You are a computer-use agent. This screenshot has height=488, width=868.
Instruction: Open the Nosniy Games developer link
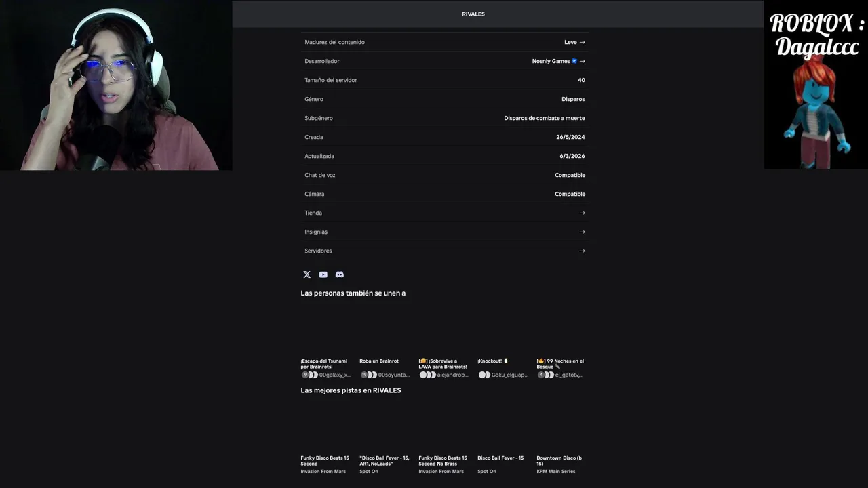[x=551, y=61]
